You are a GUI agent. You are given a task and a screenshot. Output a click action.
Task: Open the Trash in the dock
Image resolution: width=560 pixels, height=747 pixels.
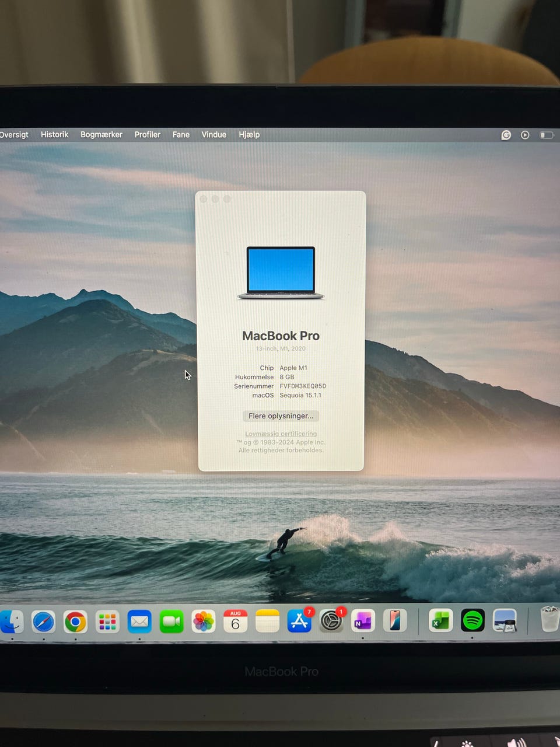click(550, 619)
